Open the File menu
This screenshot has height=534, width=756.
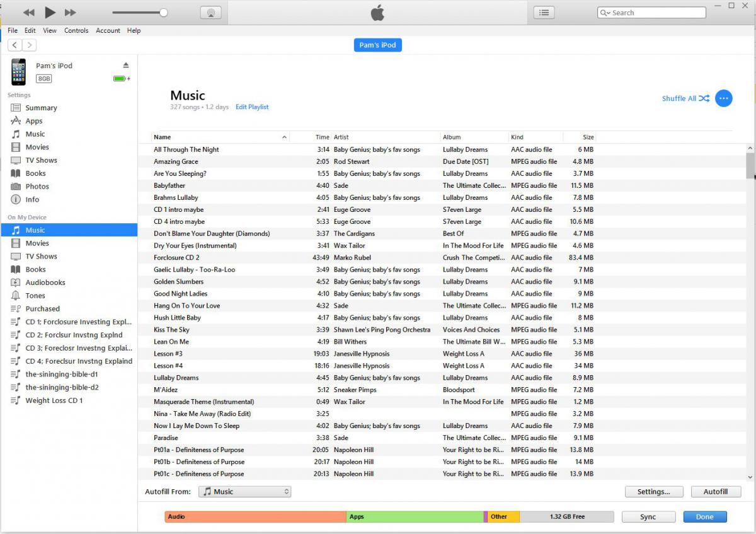pos(13,30)
